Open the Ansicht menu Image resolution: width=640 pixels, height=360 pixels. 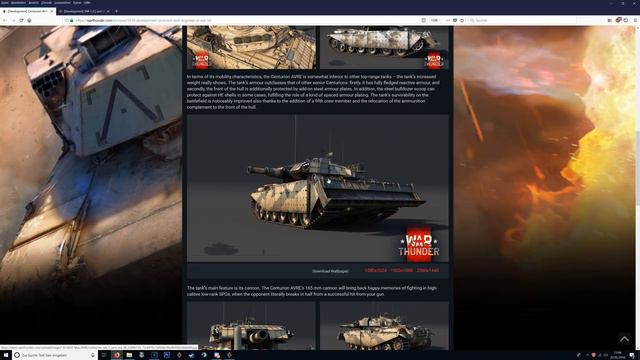(33, 3)
